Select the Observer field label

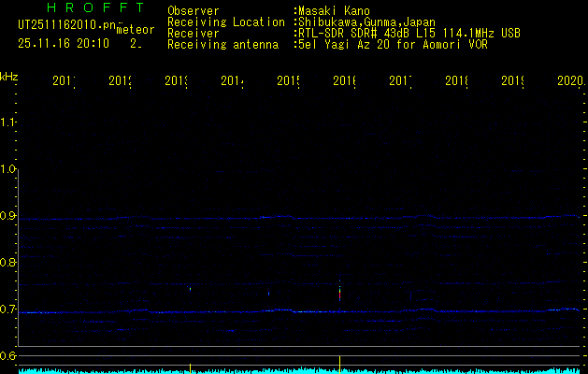click(x=194, y=11)
